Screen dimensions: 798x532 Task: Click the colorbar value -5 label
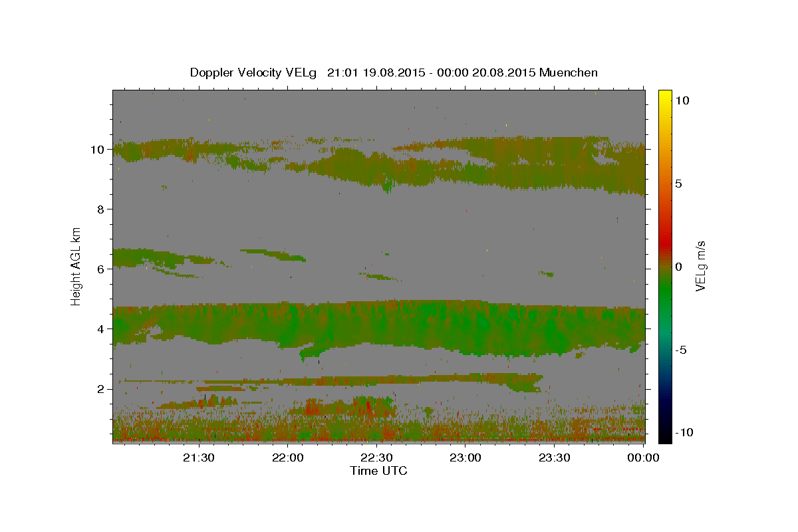click(681, 350)
